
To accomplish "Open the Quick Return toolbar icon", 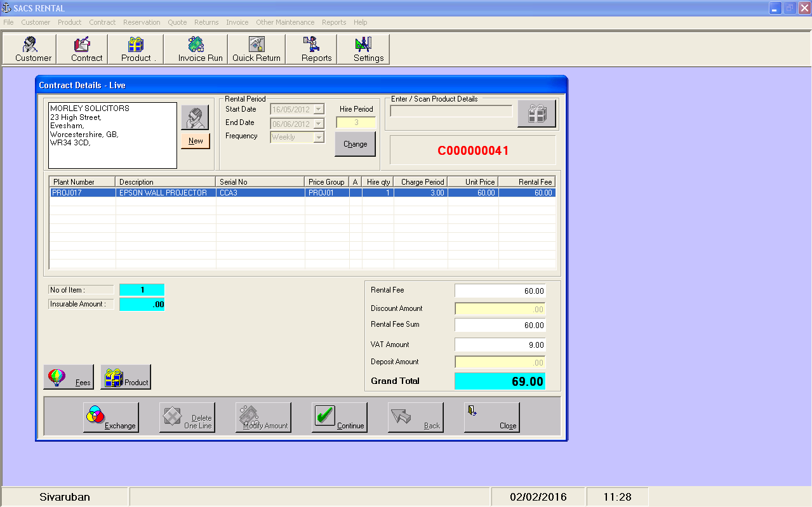I will tap(256, 49).
